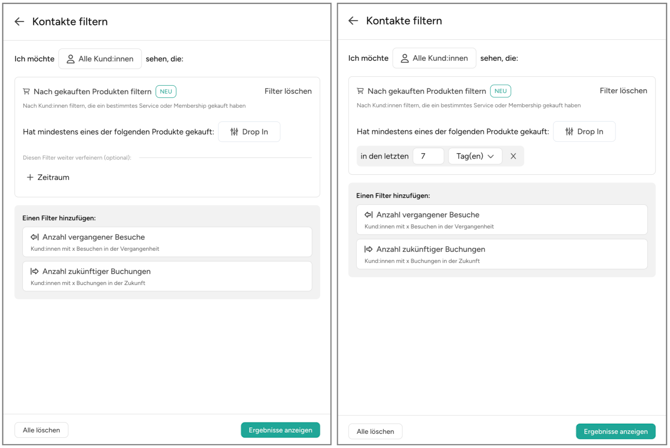
Task: Click 'Filter löschen' in the left panel
Action: 288,91
